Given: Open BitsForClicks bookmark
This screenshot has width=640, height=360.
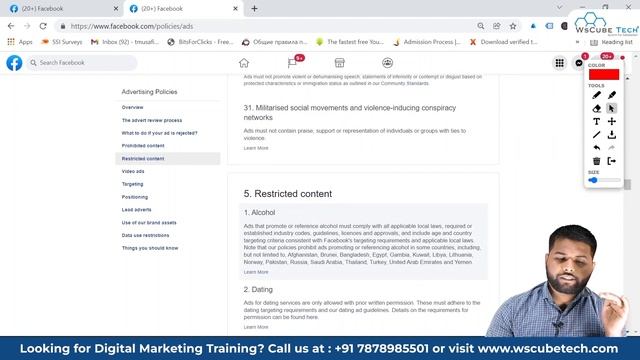Looking at the screenshot, I should click(x=200, y=42).
